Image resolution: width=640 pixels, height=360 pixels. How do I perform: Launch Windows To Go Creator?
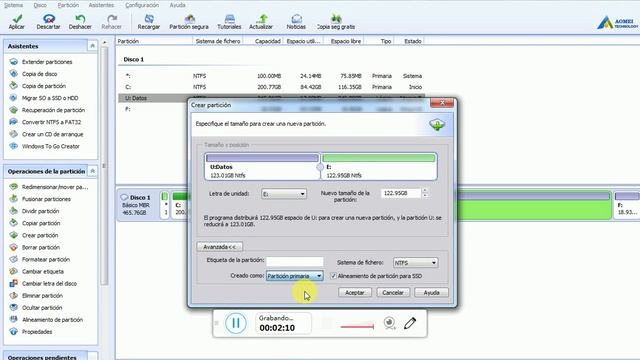click(51, 146)
